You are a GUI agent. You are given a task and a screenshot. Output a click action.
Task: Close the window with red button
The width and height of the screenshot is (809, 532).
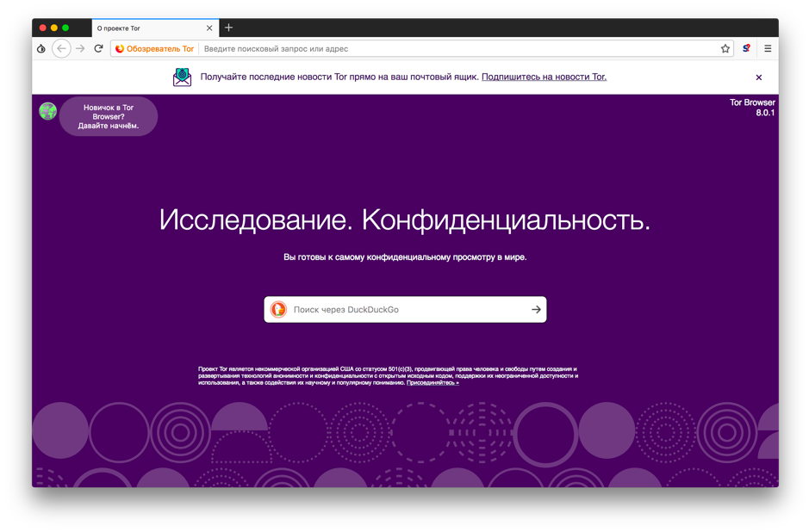[43, 28]
